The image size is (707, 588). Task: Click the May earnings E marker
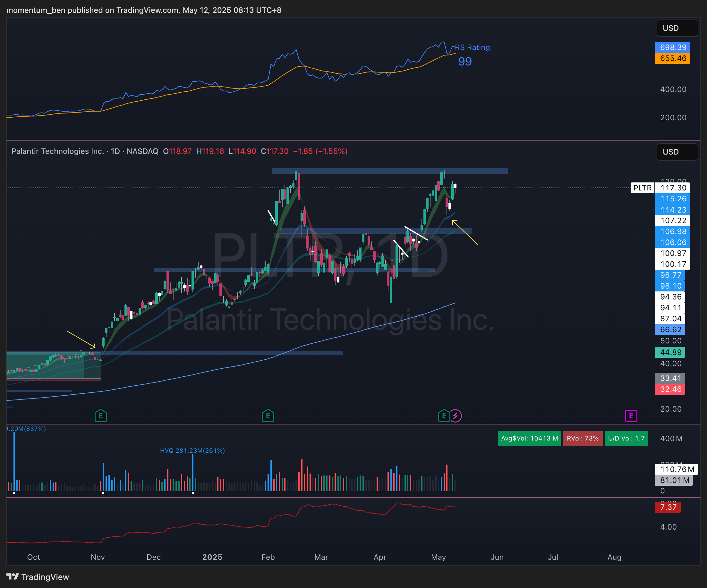pos(444,416)
